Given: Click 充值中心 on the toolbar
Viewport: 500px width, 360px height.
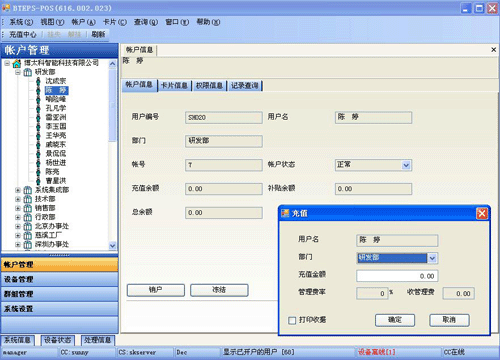Looking at the screenshot, I should click(23, 34).
